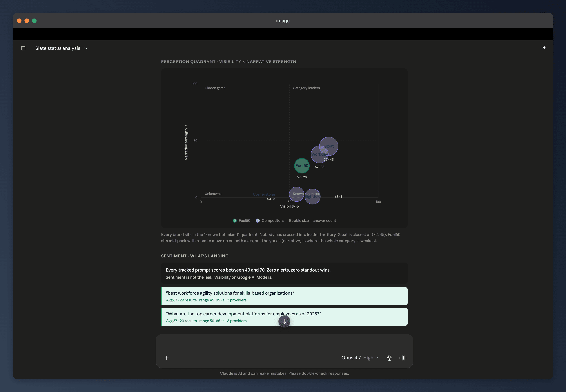Click the plus attachment icon
The image size is (566, 392).
coord(166,358)
